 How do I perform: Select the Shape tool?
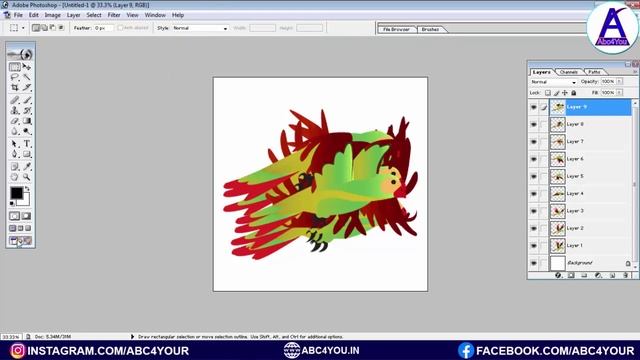pyautogui.click(x=27, y=154)
